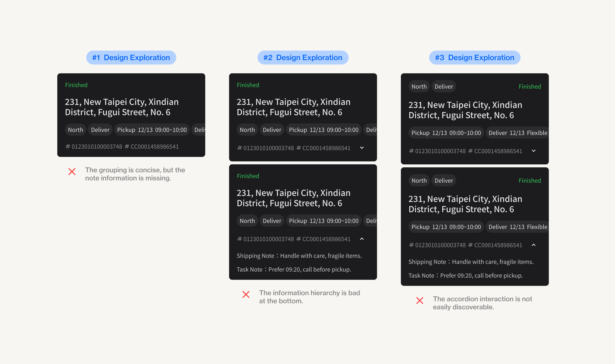This screenshot has width=615, height=364.
Task: Expand the collapsed card in design #3
Action: [x=533, y=151]
